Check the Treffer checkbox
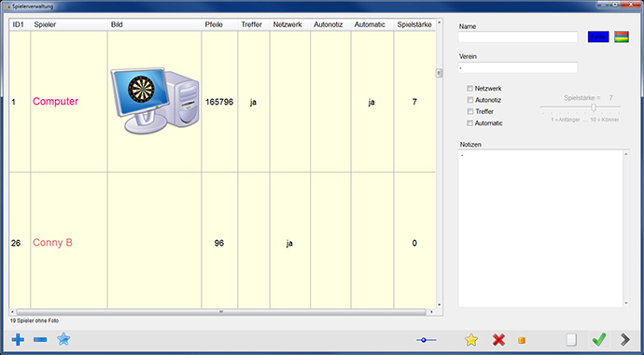The width and height of the screenshot is (644, 355). (469, 111)
